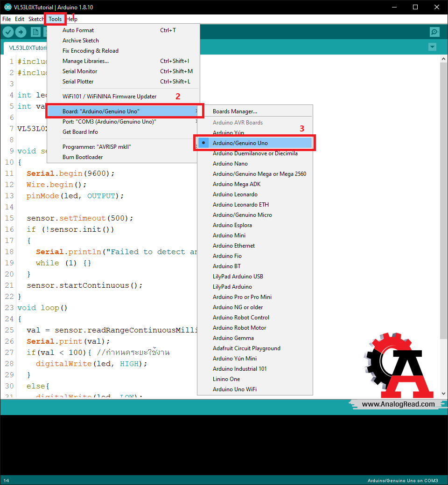
Task: Open Boards Manager...
Action: tap(255, 111)
